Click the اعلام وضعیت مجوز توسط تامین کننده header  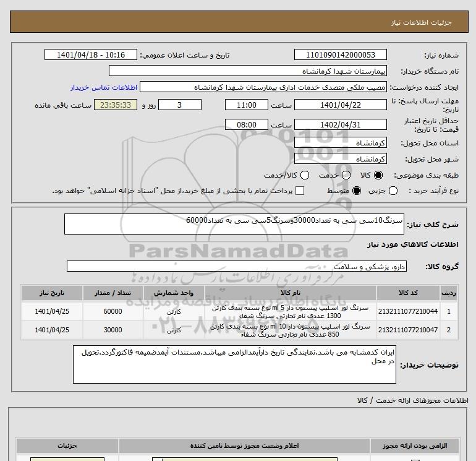tap(244, 446)
